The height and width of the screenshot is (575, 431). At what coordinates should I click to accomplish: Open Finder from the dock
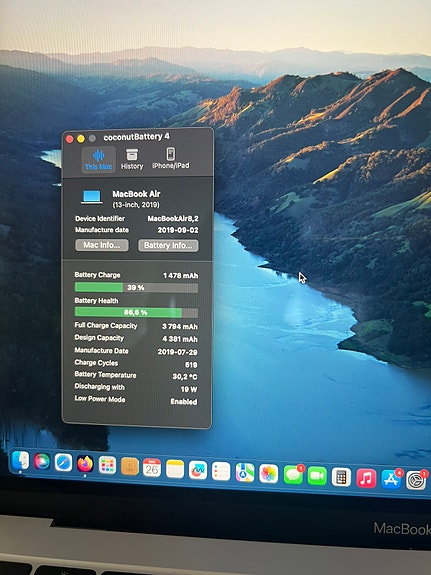coord(20,461)
